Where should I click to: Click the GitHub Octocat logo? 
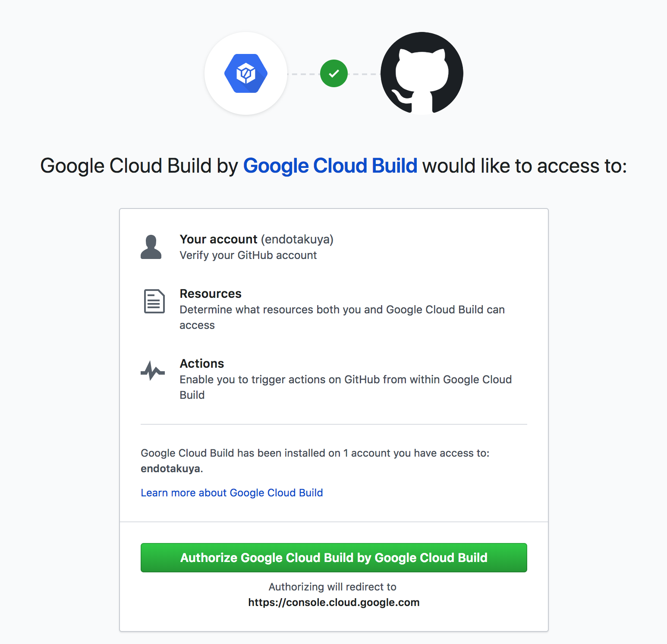tap(422, 73)
